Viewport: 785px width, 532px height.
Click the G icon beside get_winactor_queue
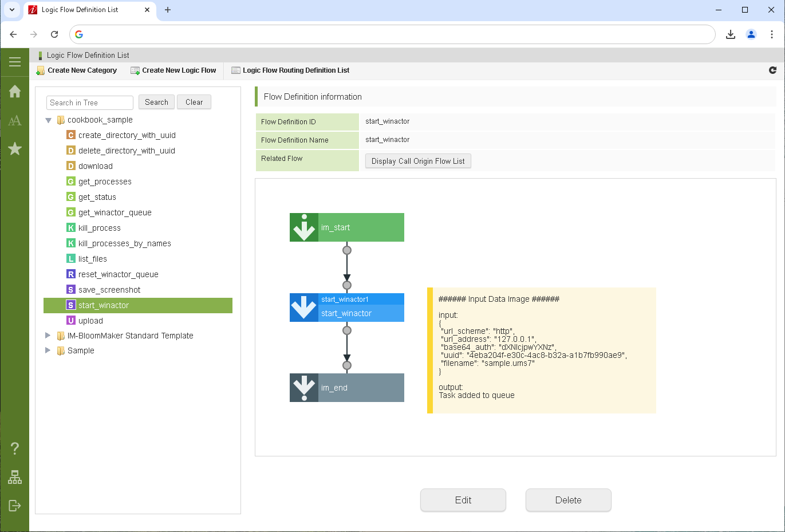pyautogui.click(x=71, y=212)
